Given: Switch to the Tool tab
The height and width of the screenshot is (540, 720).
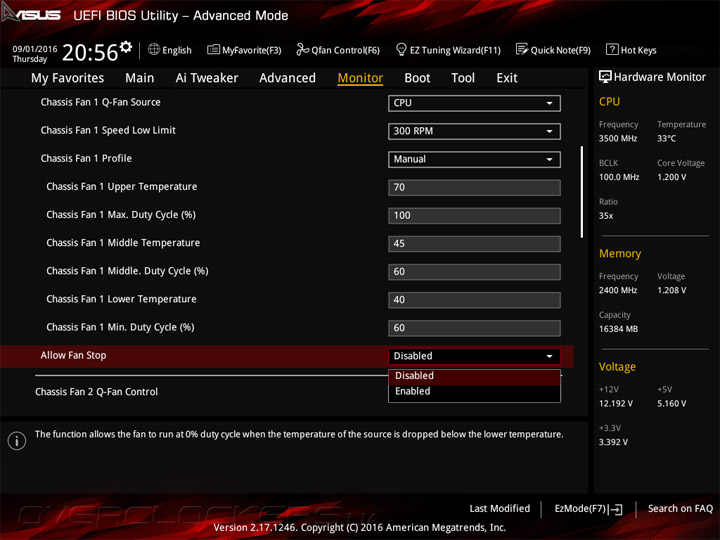Looking at the screenshot, I should [x=463, y=78].
